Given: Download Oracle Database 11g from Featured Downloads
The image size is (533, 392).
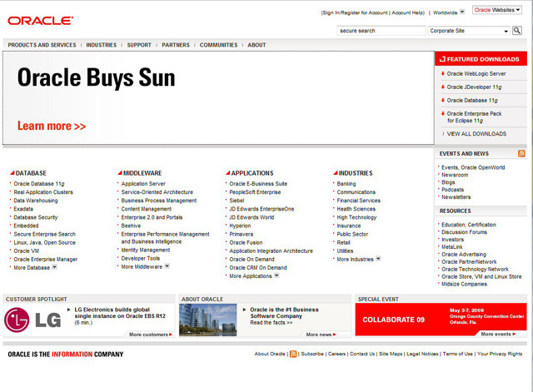Looking at the screenshot, I should (x=472, y=100).
